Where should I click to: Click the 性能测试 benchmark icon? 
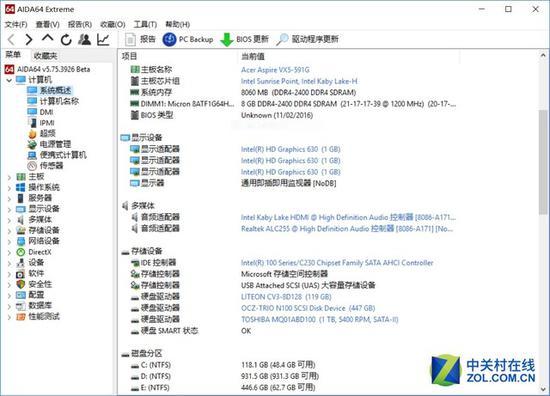pyautogui.click(x=21, y=317)
